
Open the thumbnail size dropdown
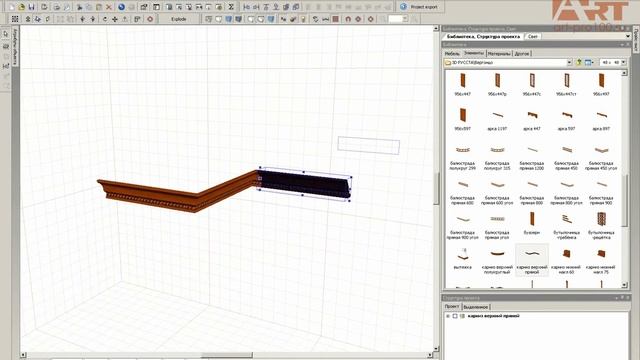click(x=623, y=62)
